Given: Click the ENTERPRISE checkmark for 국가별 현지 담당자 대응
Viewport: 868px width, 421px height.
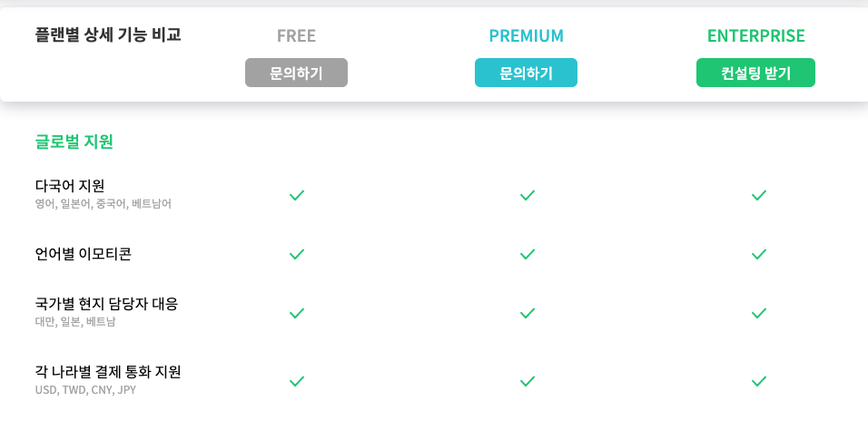Looking at the screenshot, I should click(759, 312).
